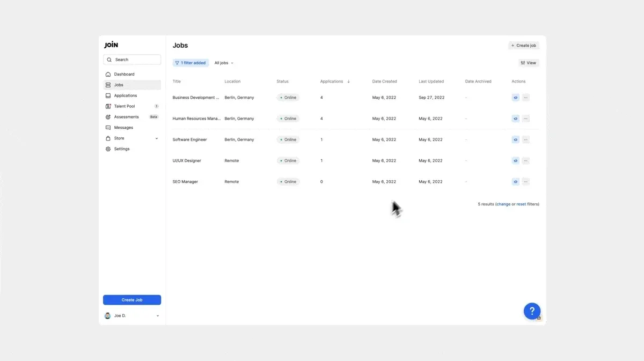This screenshot has width=644, height=361.
Task: Click Online status of SEO Manager
Action: point(288,182)
